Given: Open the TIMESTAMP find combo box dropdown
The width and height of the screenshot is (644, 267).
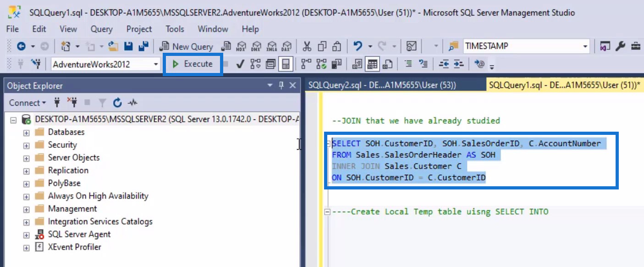Looking at the screenshot, I should [x=585, y=46].
